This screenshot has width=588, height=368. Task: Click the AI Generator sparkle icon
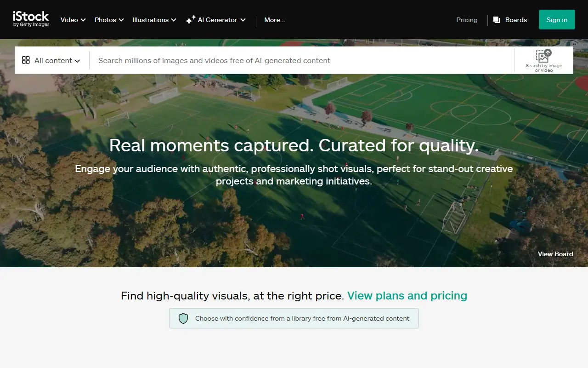coord(190,19)
